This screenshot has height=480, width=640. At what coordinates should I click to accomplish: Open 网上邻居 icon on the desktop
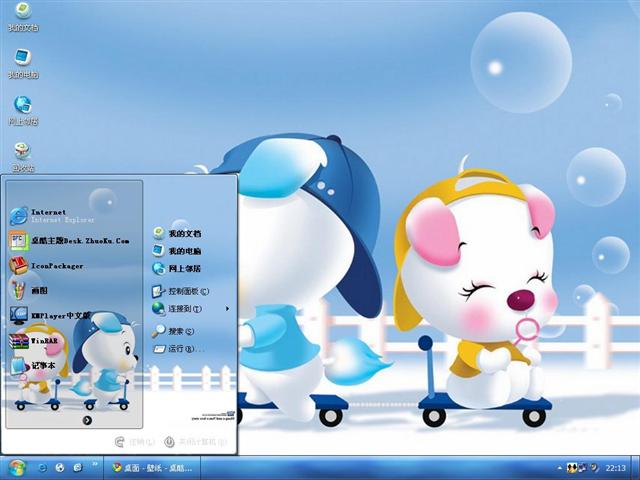[23, 111]
